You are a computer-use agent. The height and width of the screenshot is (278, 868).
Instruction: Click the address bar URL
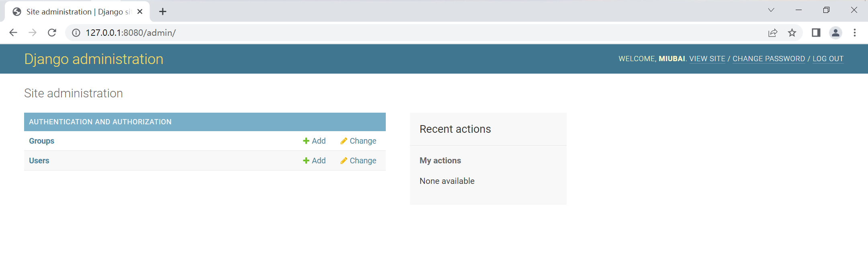(x=131, y=33)
